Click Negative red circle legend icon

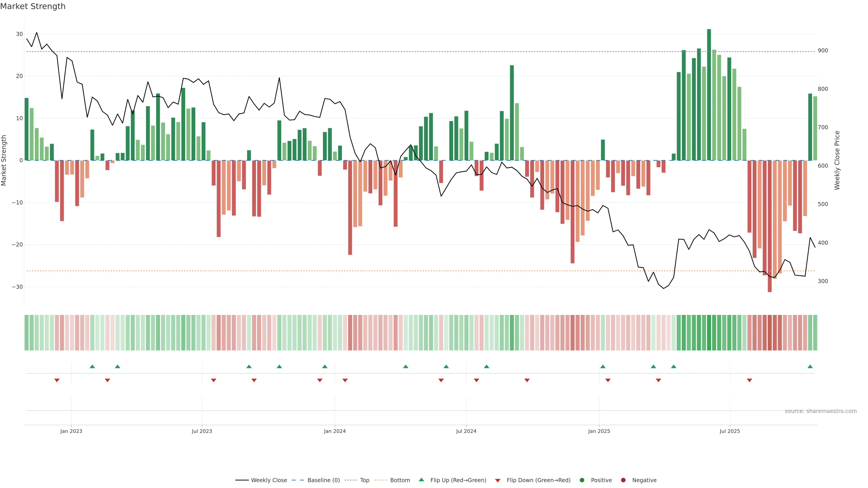coord(623,480)
